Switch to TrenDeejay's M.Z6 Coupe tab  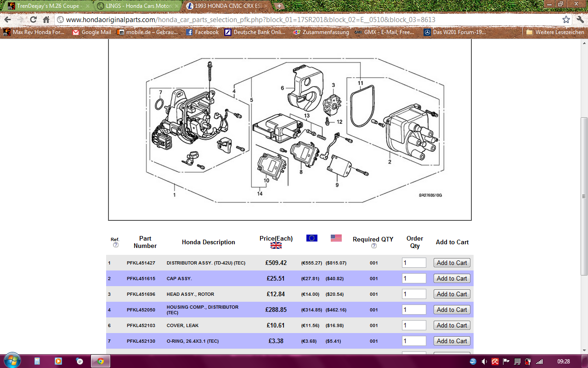pos(48,6)
